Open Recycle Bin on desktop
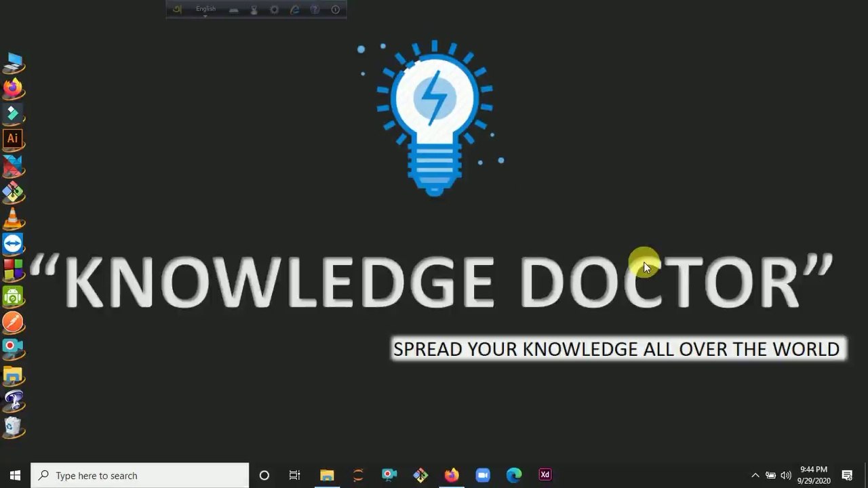Screen dimensions: 868x488 [x=13, y=426]
